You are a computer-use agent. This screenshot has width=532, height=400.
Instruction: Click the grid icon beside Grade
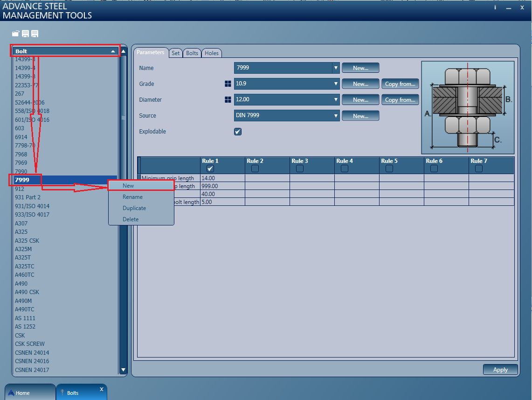tap(228, 84)
